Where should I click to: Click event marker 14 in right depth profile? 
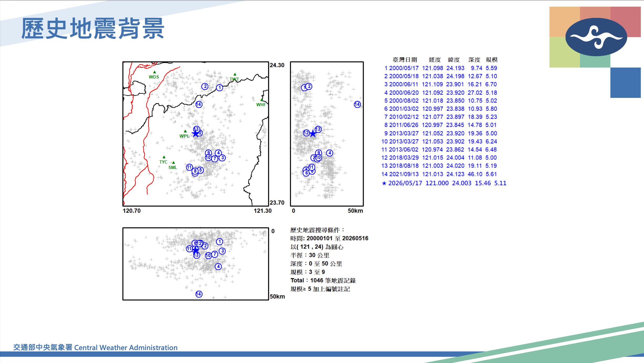pos(357,105)
